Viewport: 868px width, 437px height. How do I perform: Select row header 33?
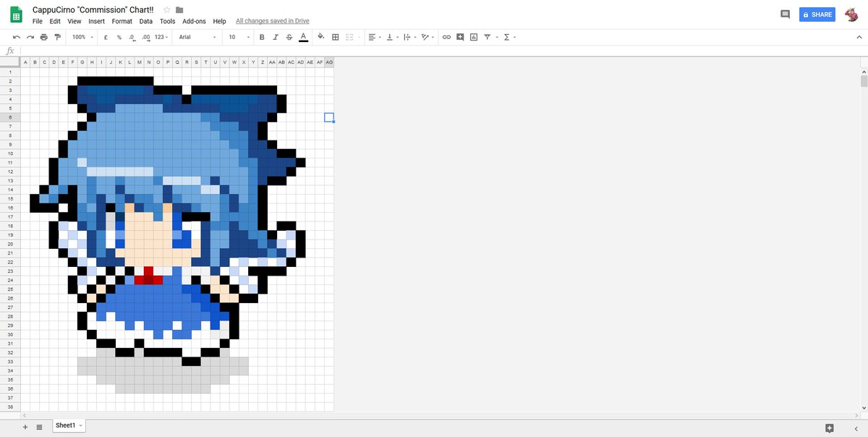tap(10, 361)
